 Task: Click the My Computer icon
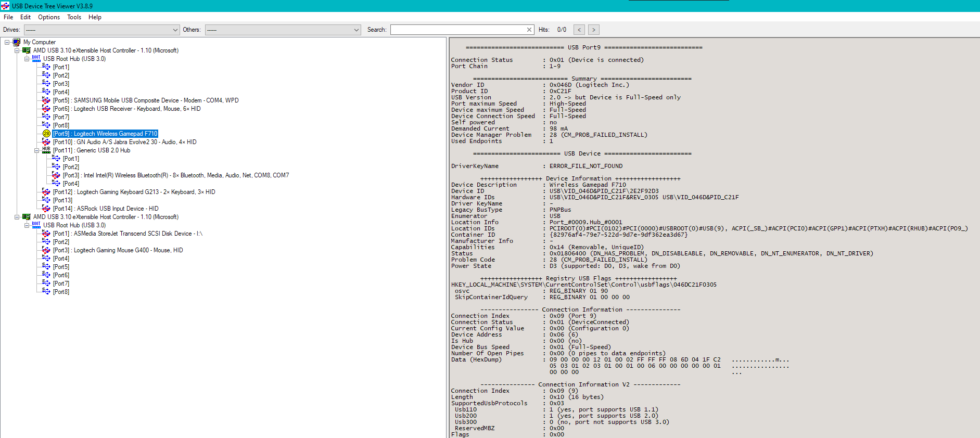tap(17, 42)
